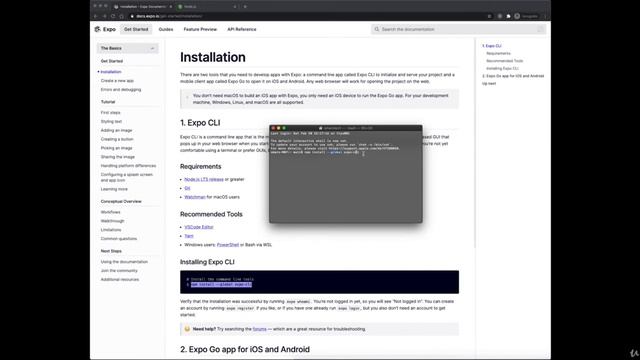Open the extensions puzzle-piece icon

tap(508, 16)
